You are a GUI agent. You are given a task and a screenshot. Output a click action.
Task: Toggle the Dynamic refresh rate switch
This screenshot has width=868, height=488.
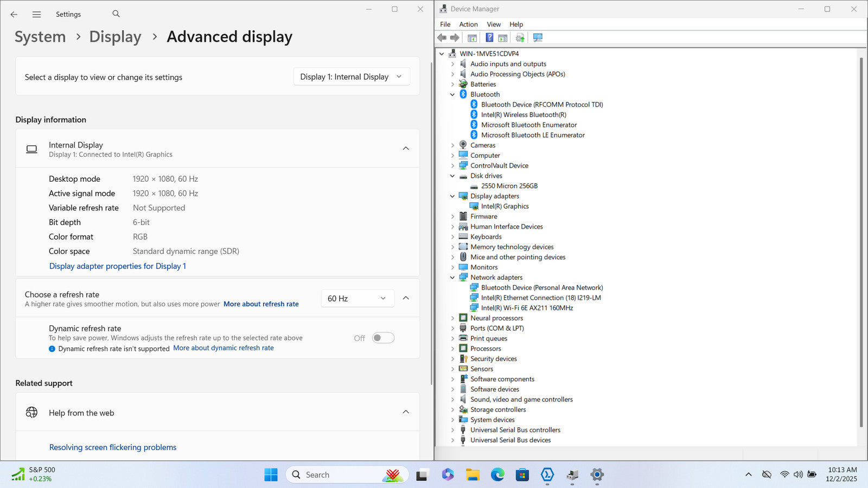coord(383,338)
